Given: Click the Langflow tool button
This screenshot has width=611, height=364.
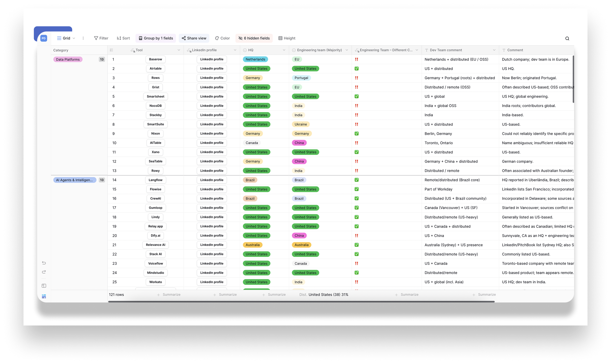Looking at the screenshot, I should click(x=156, y=180).
